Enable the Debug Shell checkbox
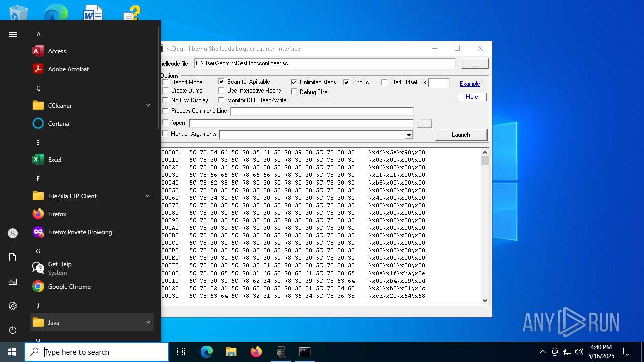Viewport: 644px width, 362px height. [x=294, y=92]
